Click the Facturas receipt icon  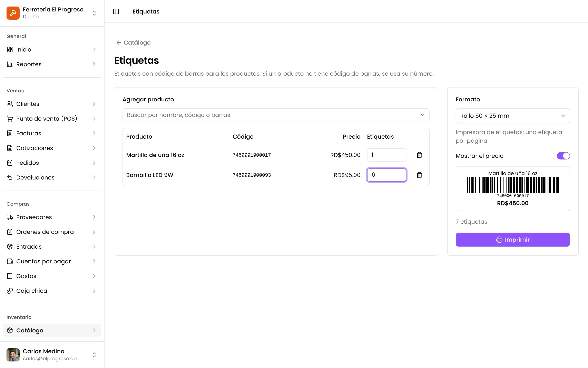(x=10, y=133)
